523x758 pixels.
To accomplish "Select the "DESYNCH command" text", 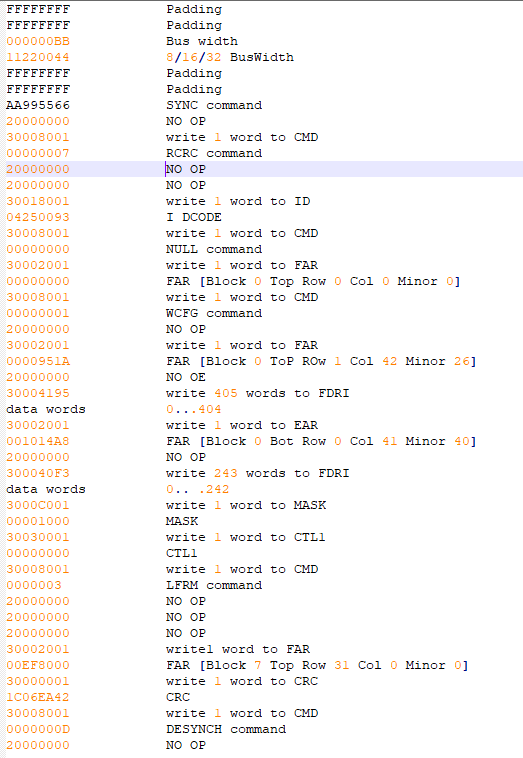I will point(226,729).
